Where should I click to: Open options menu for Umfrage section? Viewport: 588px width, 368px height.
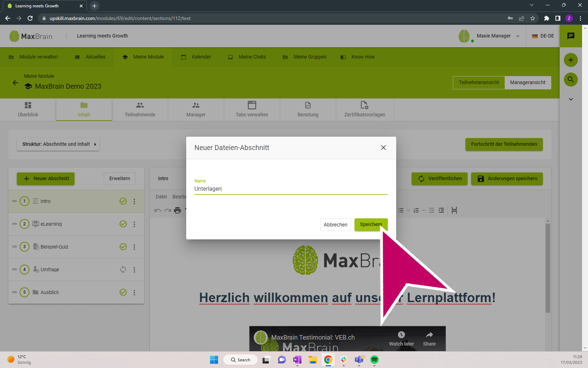(134, 270)
